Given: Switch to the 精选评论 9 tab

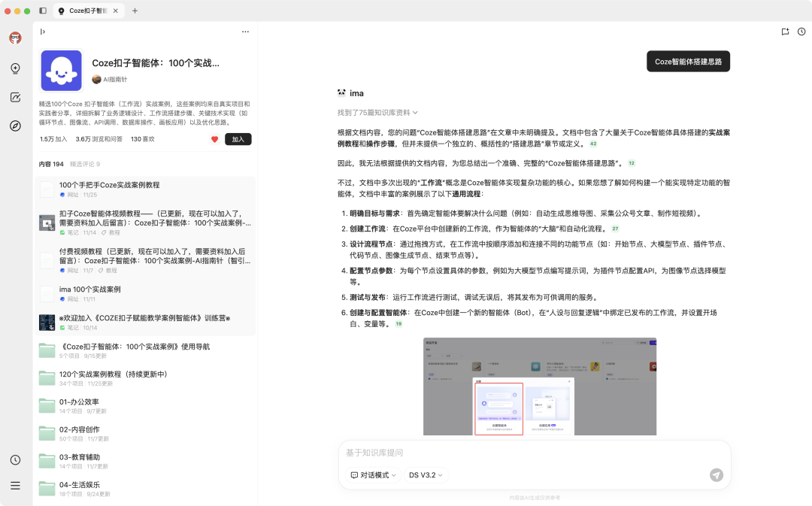Looking at the screenshot, I should point(85,164).
